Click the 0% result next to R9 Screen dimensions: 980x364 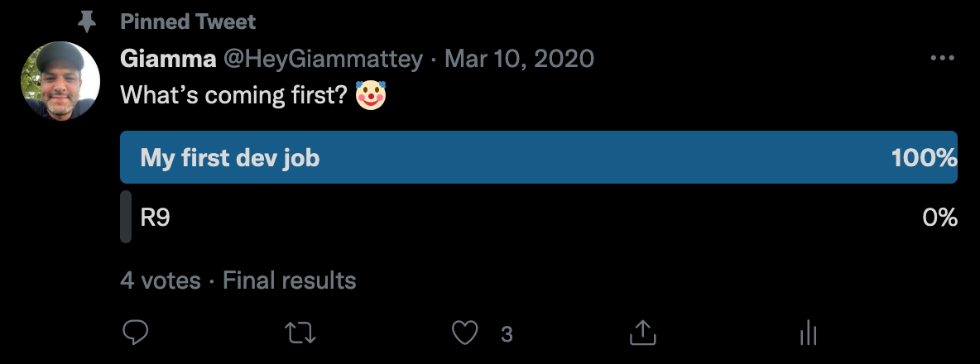coord(939,218)
